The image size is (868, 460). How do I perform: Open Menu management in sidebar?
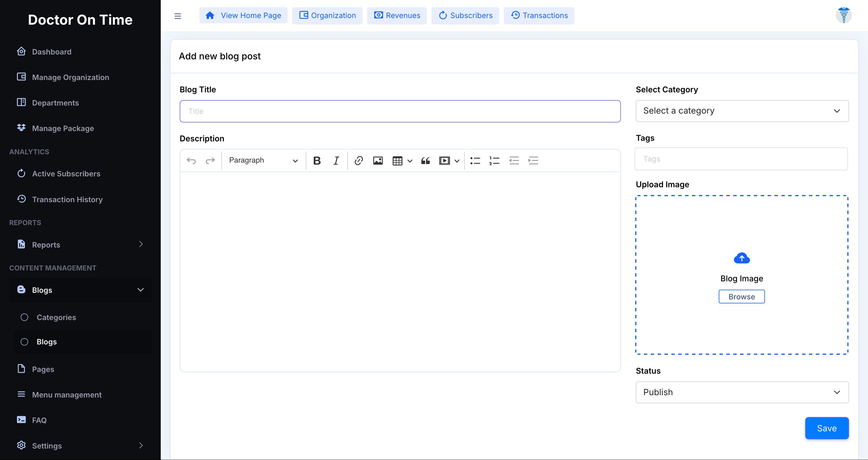click(x=67, y=395)
